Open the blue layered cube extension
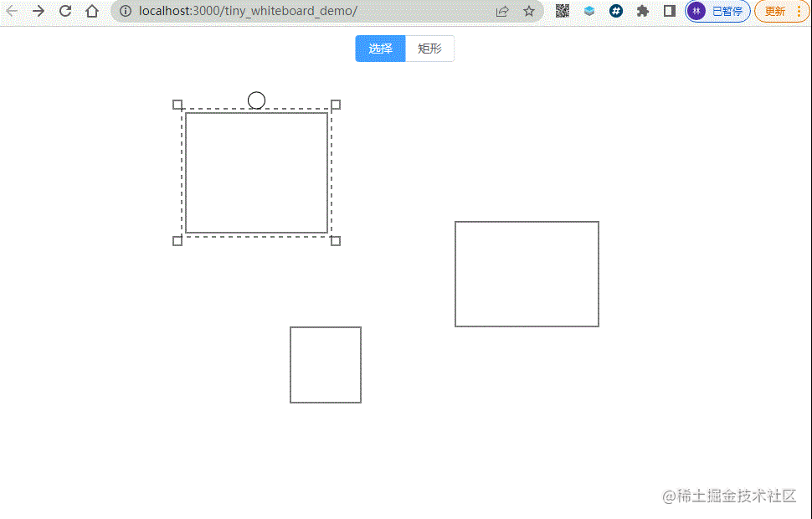The width and height of the screenshot is (812, 519). [588, 11]
